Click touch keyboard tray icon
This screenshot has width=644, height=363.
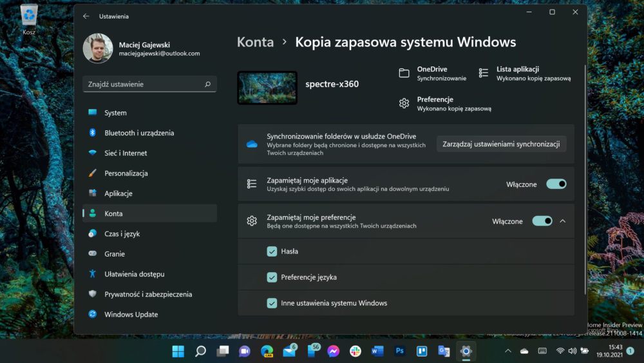(542, 351)
